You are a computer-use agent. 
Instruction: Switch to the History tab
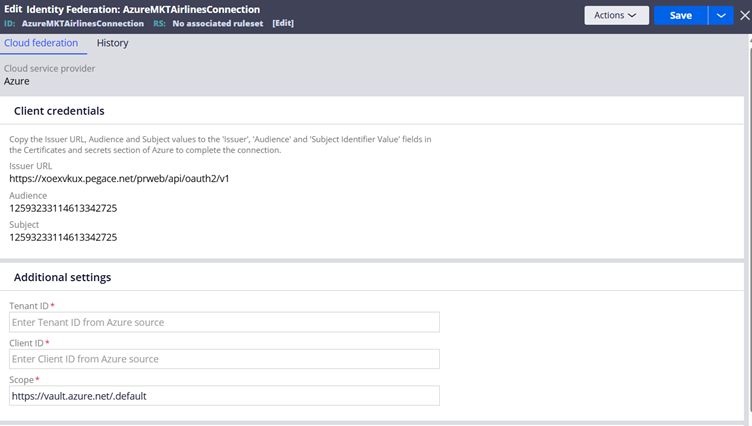point(112,43)
